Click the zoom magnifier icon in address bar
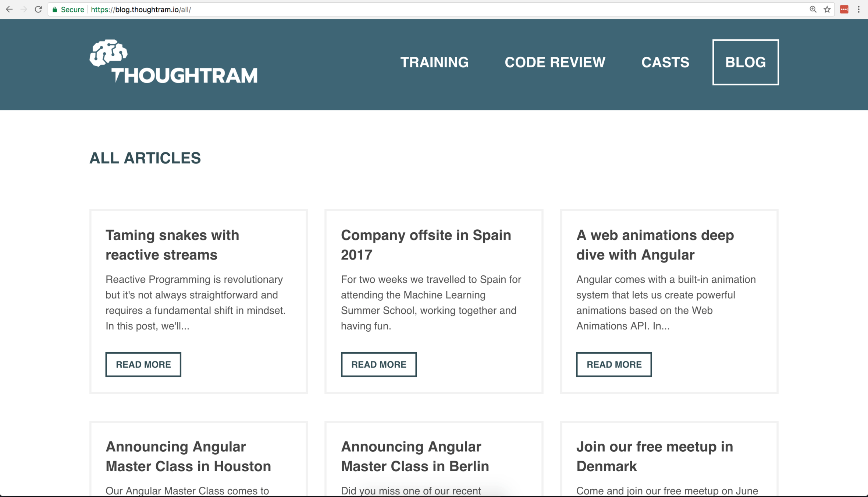 (813, 10)
